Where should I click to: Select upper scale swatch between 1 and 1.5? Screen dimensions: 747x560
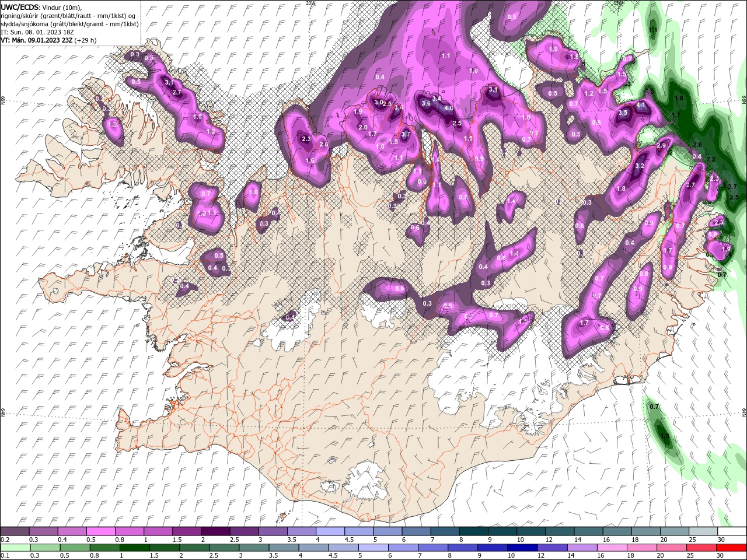coord(158,531)
